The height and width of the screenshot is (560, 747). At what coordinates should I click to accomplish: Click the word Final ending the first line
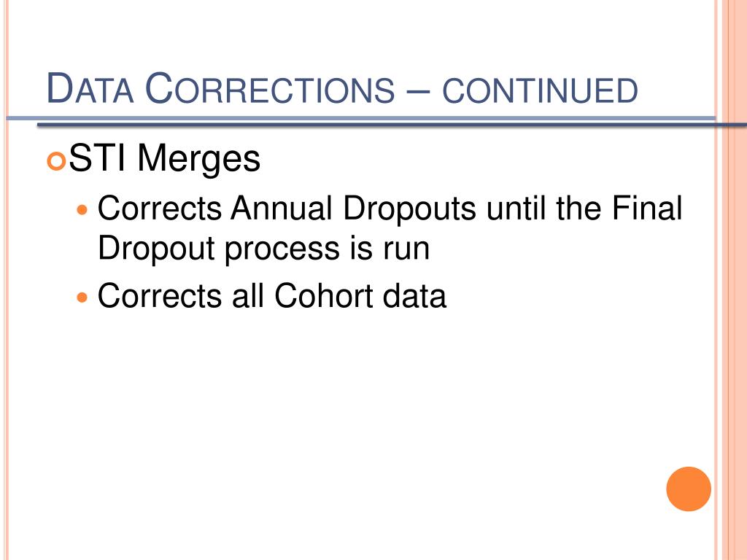pyautogui.click(x=647, y=208)
